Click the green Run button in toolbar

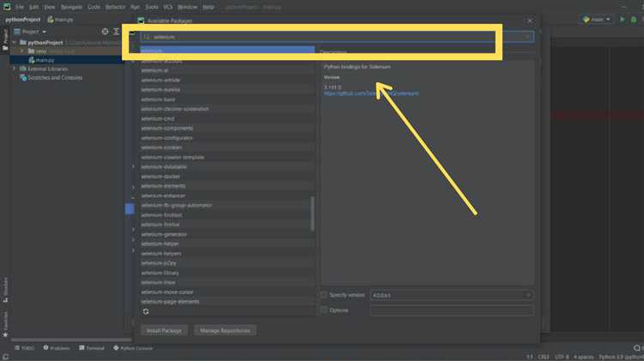(x=623, y=19)
